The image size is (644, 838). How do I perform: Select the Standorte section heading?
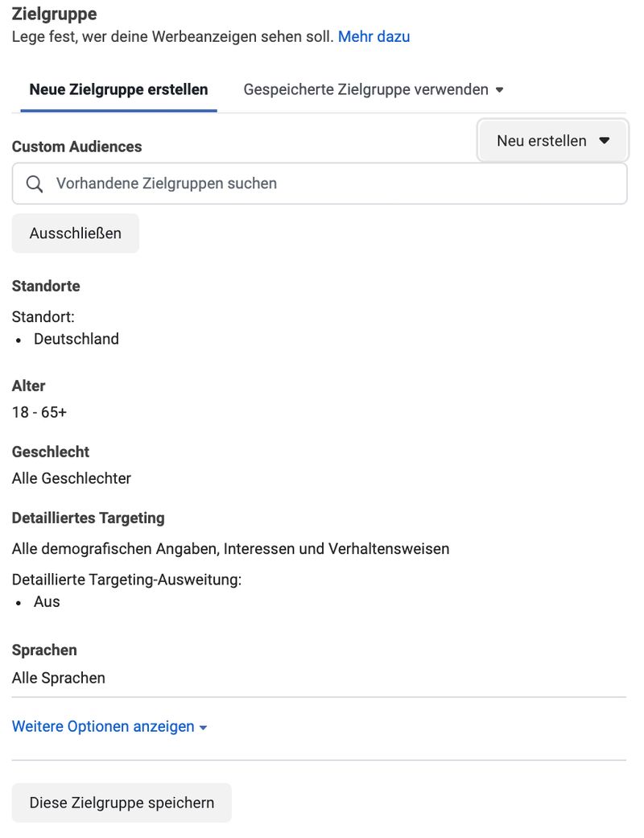click(x=46, y=286)
